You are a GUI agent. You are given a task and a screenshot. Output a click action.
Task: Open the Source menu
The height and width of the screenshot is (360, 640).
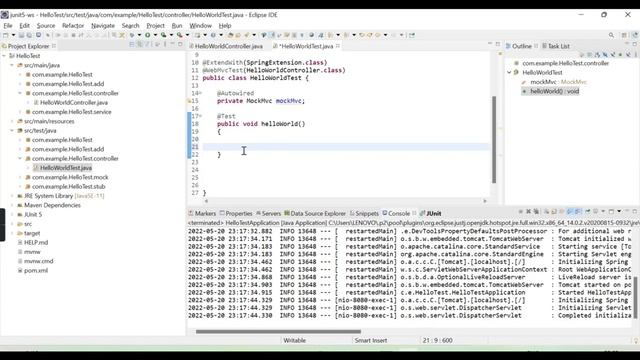coord(46,25)
